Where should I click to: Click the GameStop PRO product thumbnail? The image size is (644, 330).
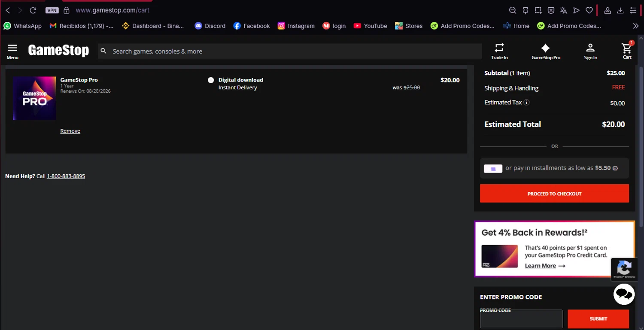click(34, 98)
